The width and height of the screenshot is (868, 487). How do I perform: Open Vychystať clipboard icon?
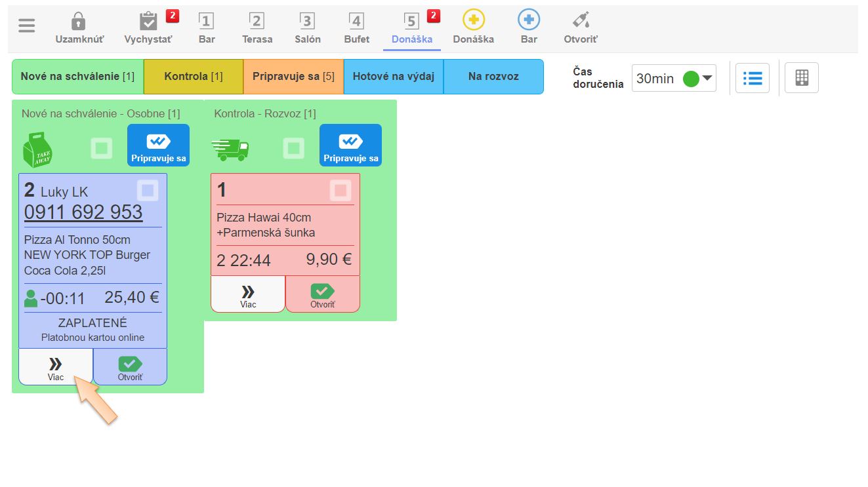click(149, 22)
